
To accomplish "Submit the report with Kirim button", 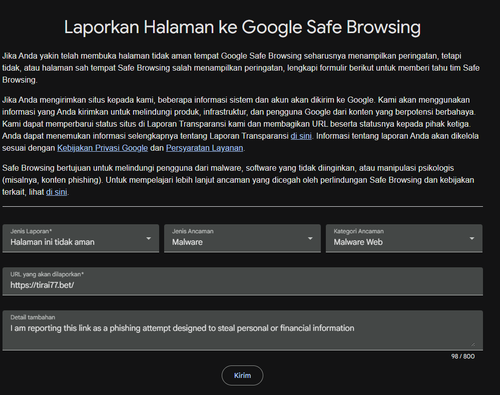I will [x=242, y=375].
